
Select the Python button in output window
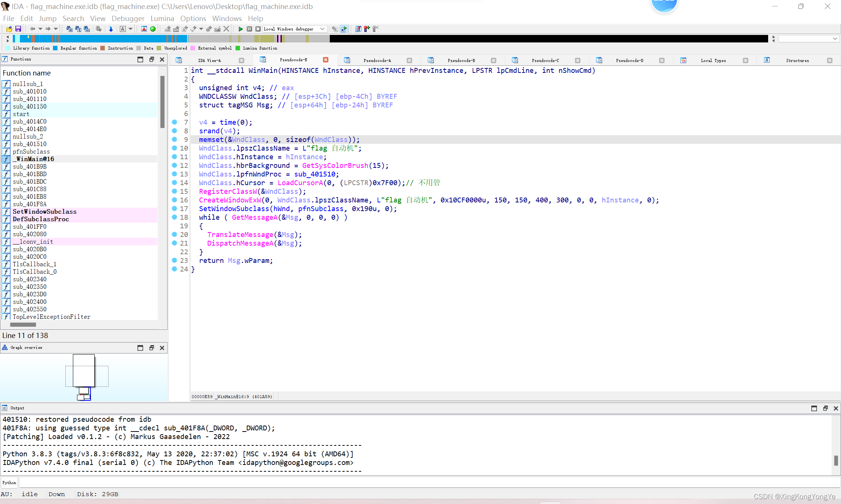click(9, 483)
